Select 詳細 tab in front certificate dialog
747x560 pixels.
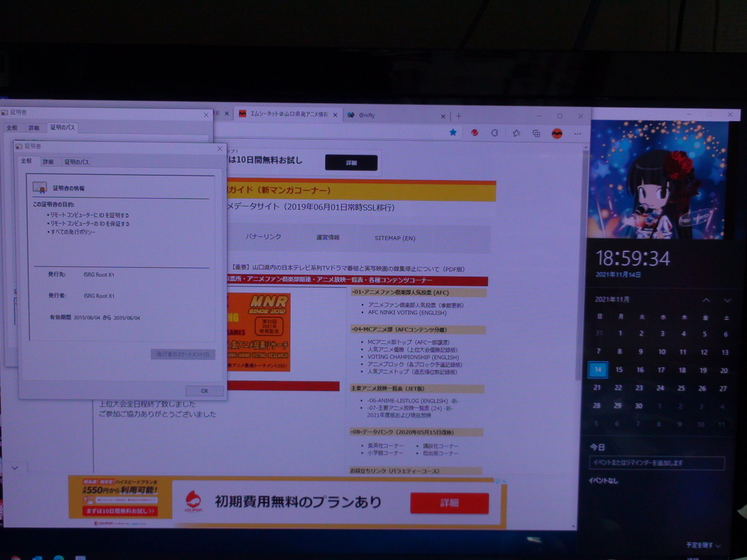click(x=48, y=161)
